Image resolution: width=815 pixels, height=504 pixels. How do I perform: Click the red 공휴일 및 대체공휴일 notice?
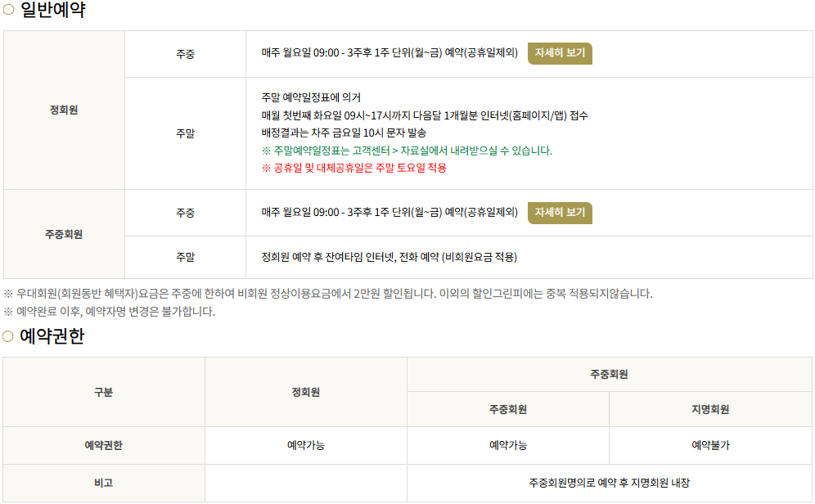pyautogui.click(x=354, y=168)
